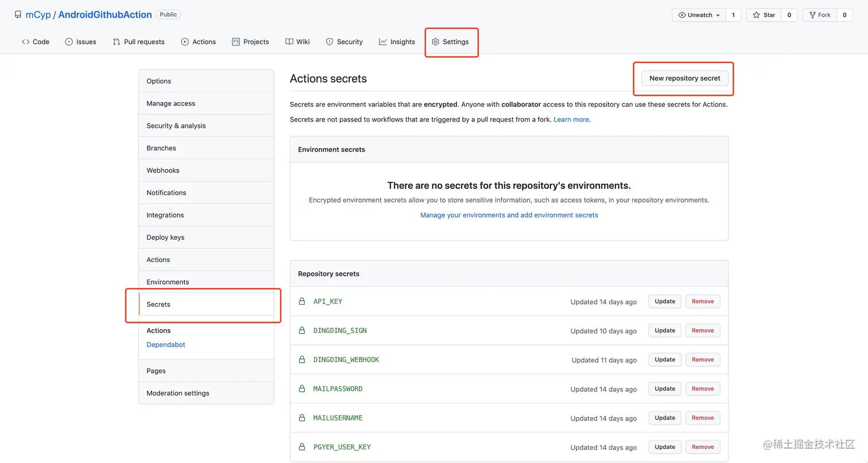
Task: Click the eye icon in Unwatch button
Action: pyautogui.click(x=682, y=15)
